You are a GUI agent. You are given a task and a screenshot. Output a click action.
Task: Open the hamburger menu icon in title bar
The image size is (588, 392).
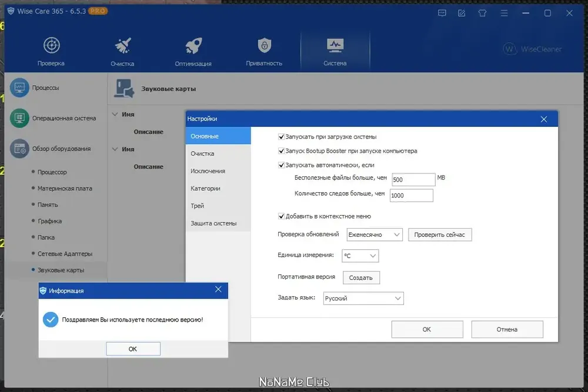[504, 13]
